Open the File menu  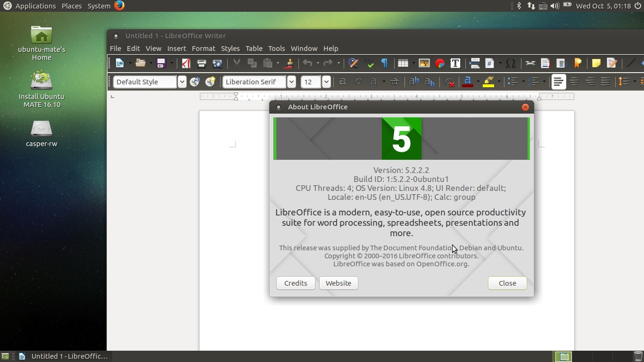(116, 48)
